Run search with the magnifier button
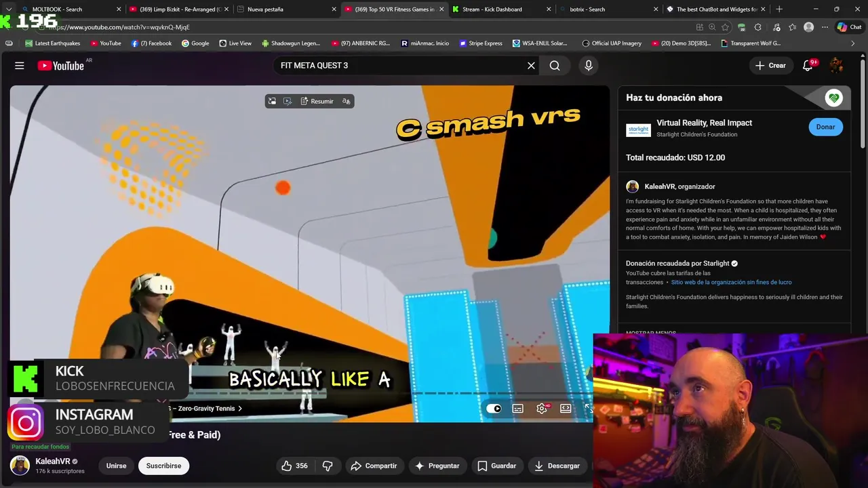 [555, 66]
